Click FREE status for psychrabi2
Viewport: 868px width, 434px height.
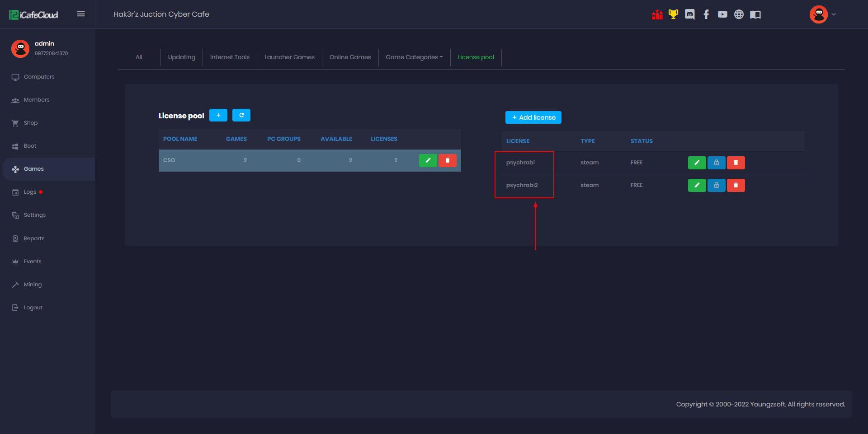pos(637,185)
